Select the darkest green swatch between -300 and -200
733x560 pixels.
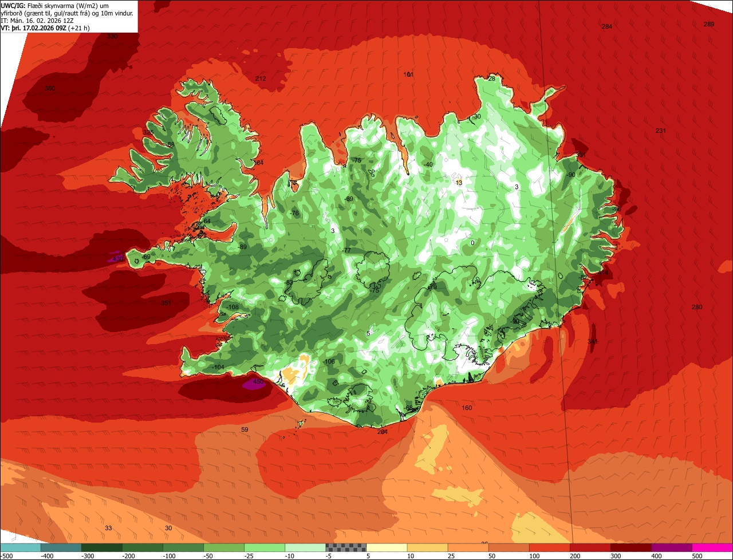pyautogui.click(x=102, y=547)
